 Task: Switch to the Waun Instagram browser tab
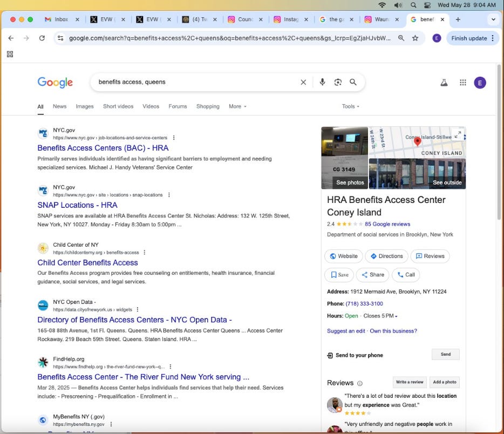click(381, 19)
